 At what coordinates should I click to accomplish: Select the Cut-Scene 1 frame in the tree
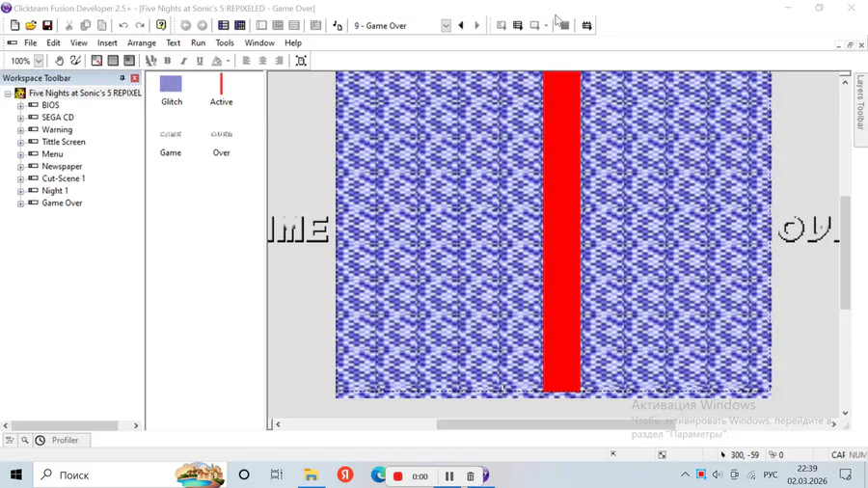click(64, 178)
